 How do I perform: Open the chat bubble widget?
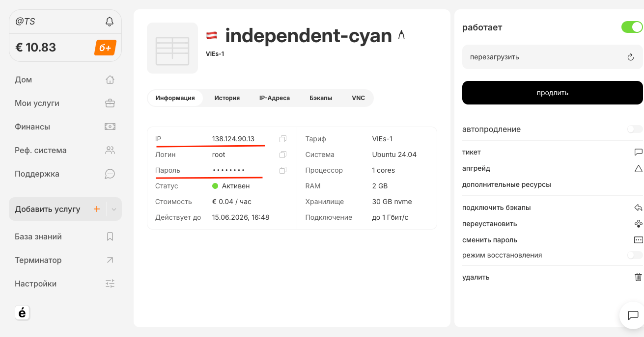(x=633, y=314)
